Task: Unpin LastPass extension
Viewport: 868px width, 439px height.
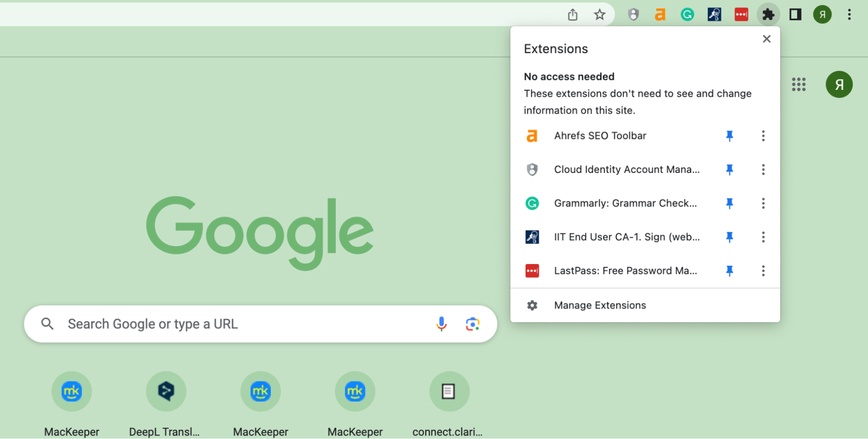Action: point(729,271)
